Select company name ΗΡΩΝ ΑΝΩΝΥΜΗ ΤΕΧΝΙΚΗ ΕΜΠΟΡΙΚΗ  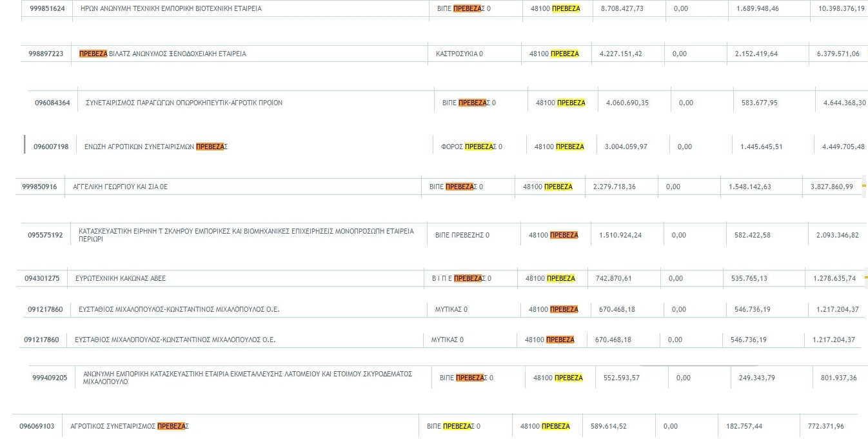tap(171, 9)
